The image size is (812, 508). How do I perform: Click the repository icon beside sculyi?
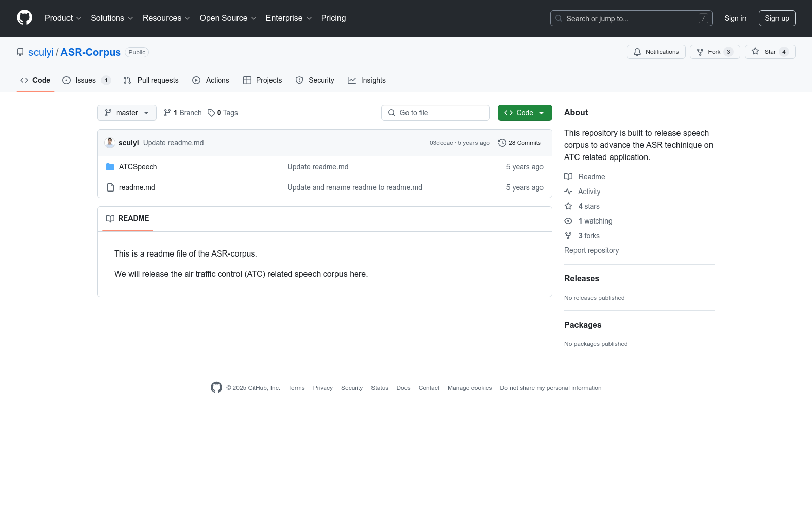20,52
